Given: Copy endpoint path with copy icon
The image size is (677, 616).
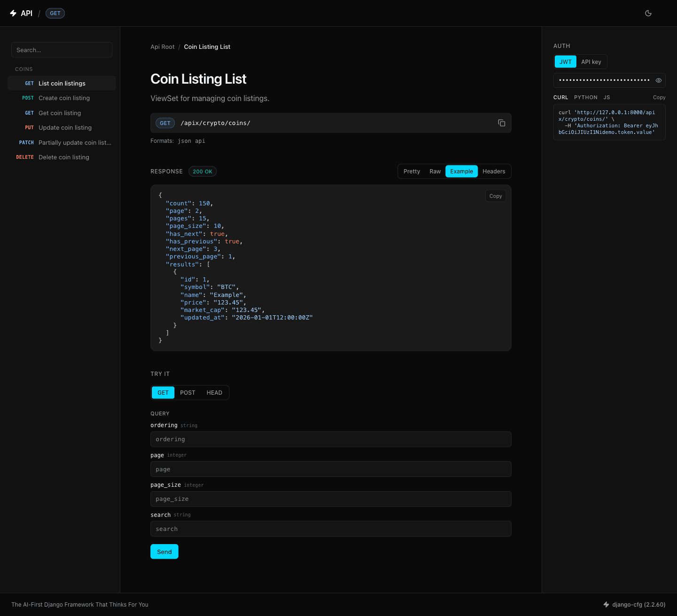Looking at the screenshot, I should click(x=502, y=123).
